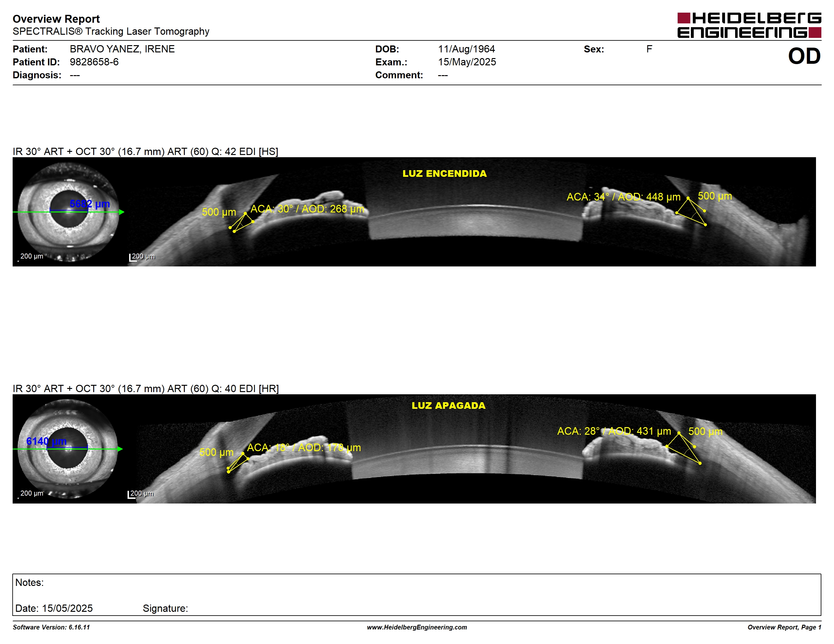
Task: Click 'ACA: 30° / AOD: 268 µm' annotation
Action: (x=307, y=209)
